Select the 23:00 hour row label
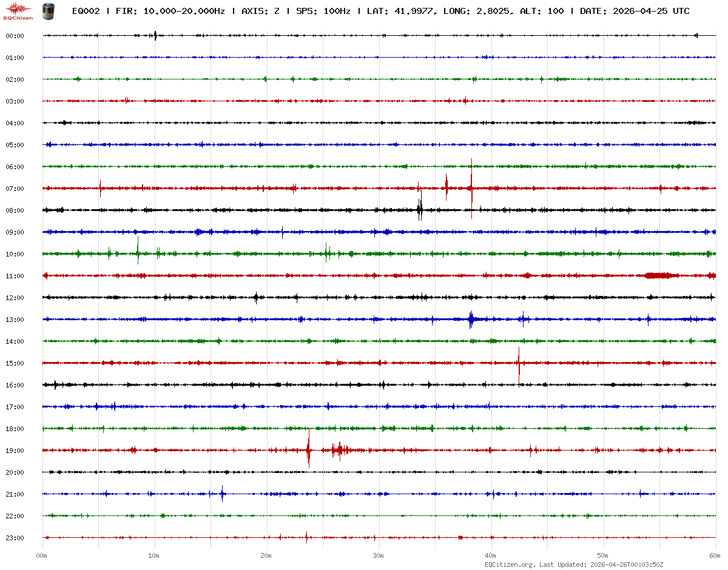 [x=15, y=538]
